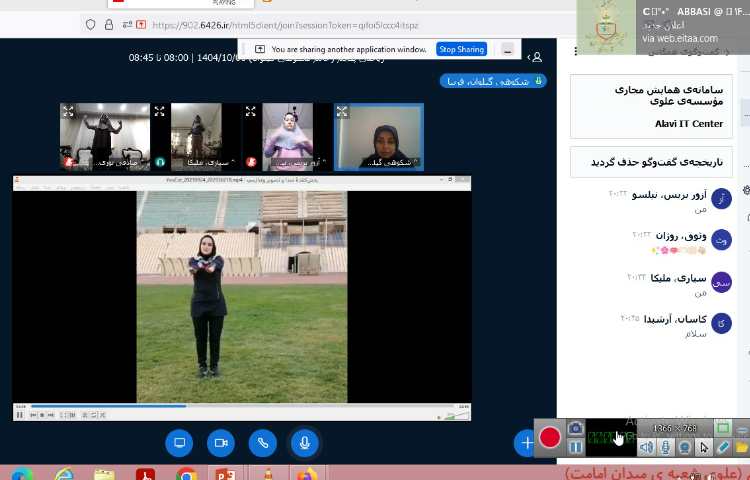Click the talking indicator name pill
The height and width of the screenshot is (480, 750).
[493, 81]
